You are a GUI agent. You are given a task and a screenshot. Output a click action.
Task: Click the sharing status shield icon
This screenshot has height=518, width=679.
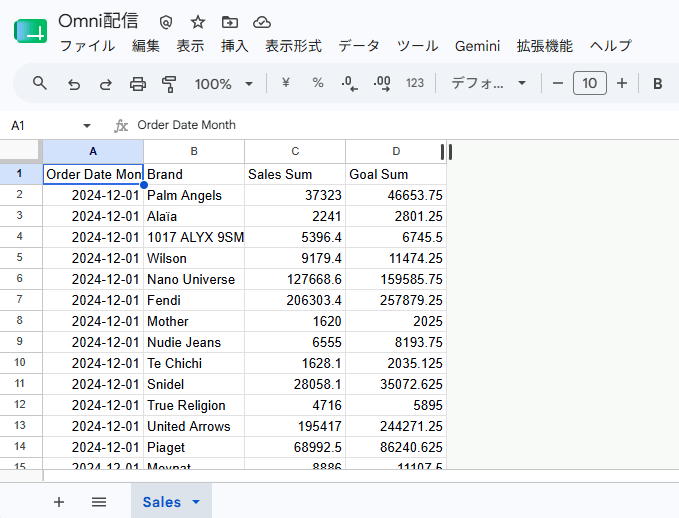166,22
